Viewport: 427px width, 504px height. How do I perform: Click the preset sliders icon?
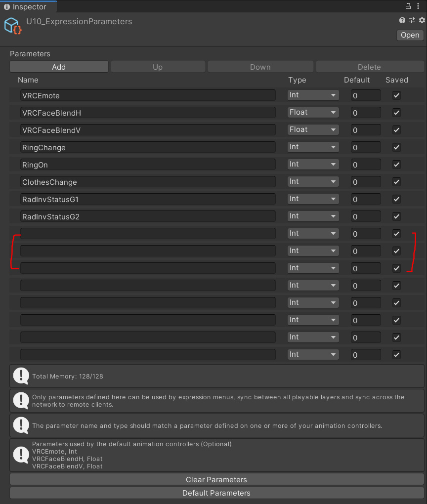pos(412,20)
